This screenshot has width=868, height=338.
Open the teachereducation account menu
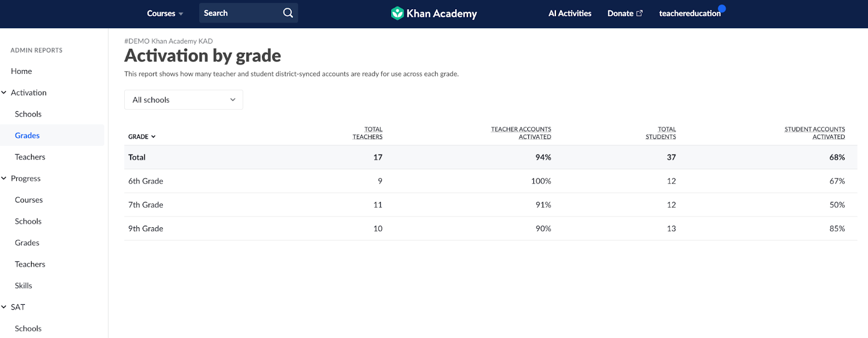tap(689, 13)
